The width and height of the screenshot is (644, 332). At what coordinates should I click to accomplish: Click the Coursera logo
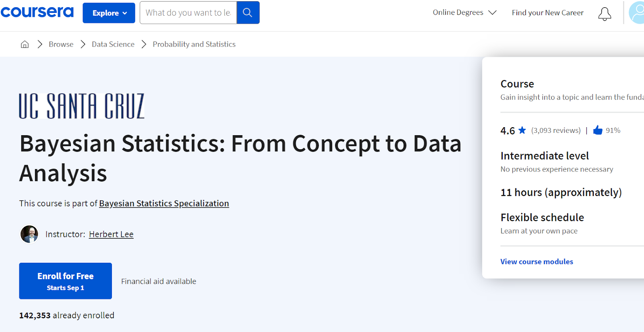click(x=37, y=12)
